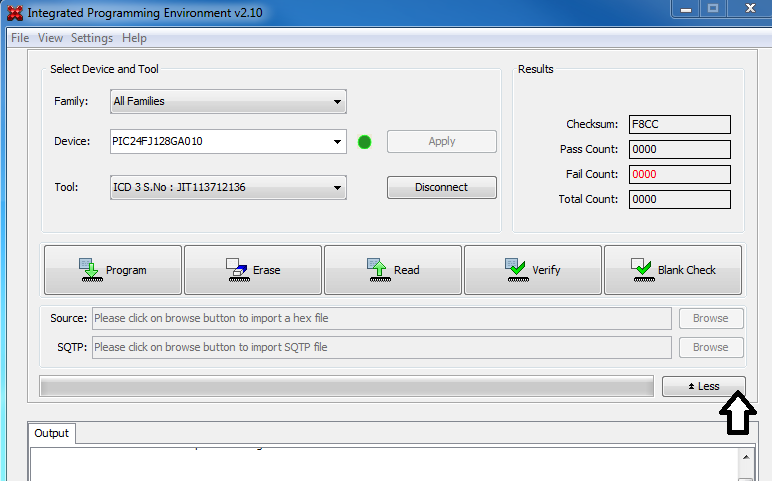Switch to the Output tab

[x=52, y=433]
